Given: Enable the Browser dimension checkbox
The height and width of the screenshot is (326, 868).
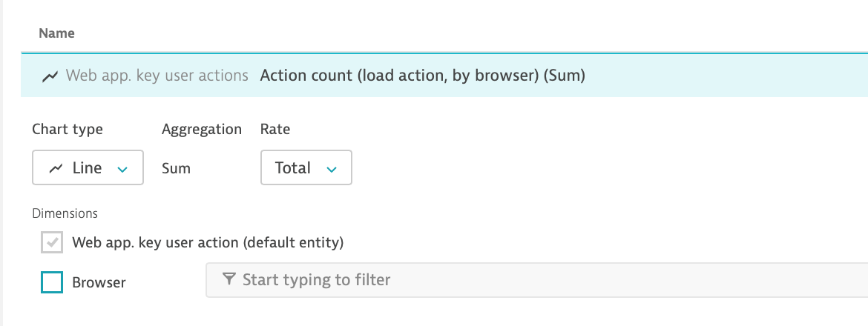Looking at the screenshot, I should [x=52, y=282].
